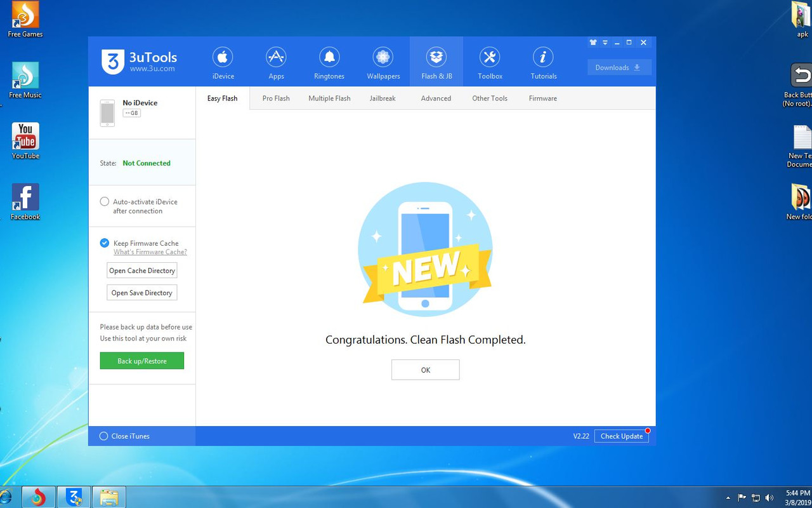Enable Auto-activate iDevice after connection
Viewport: 812px width, 508px height.
[105, 201]
